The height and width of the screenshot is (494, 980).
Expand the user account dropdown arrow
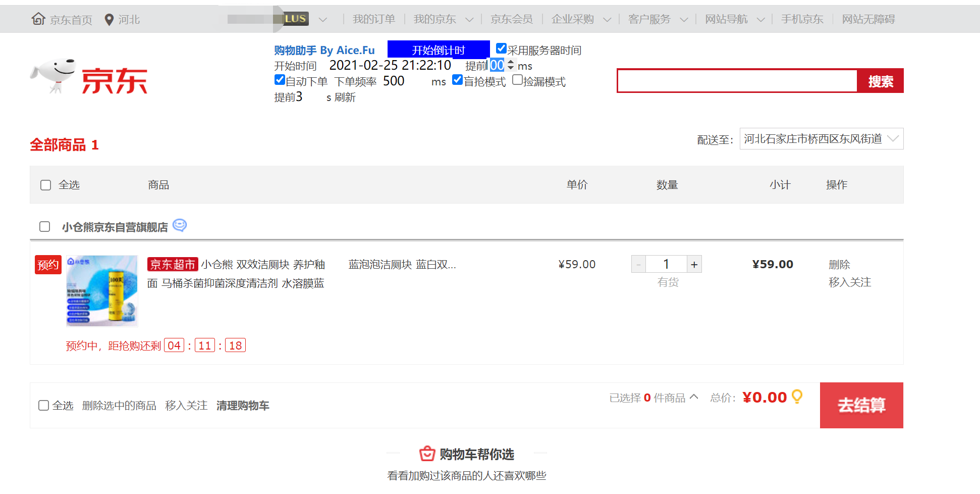(323, 20)
